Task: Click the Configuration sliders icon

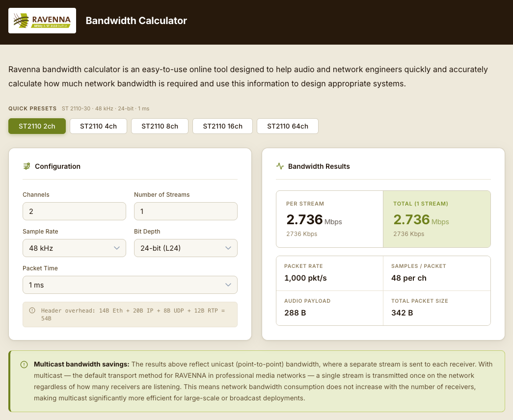Action: click(27, 166)
